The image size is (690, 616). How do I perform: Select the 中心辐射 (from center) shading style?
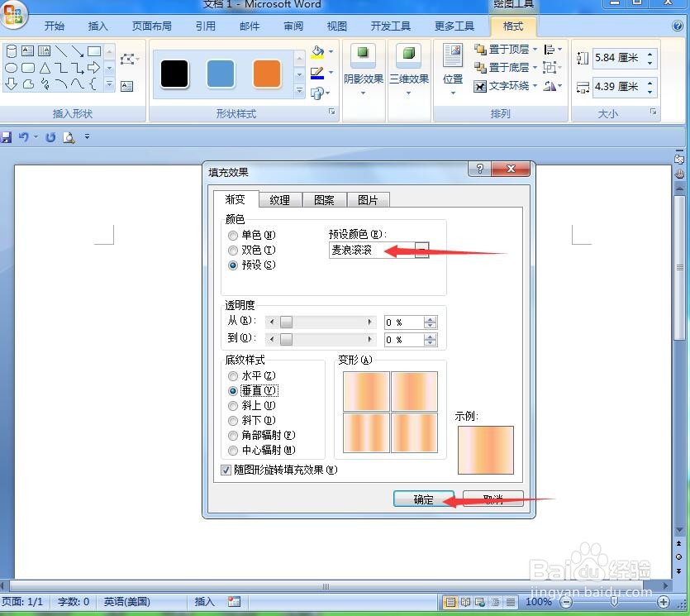[233, 451]
